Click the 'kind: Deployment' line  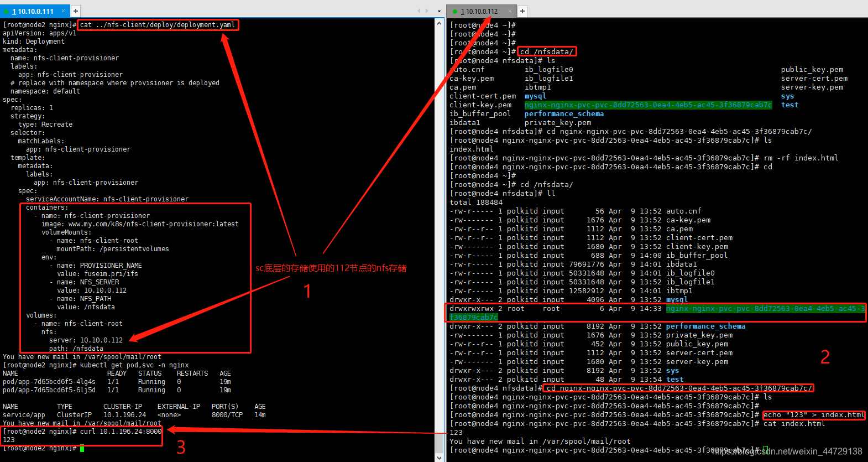coord(33,41)
